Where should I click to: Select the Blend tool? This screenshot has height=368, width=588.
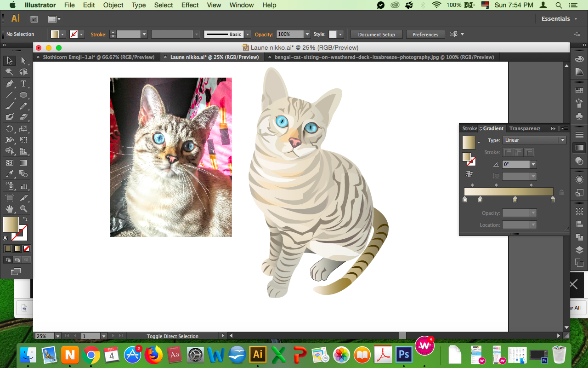[23, 174]
